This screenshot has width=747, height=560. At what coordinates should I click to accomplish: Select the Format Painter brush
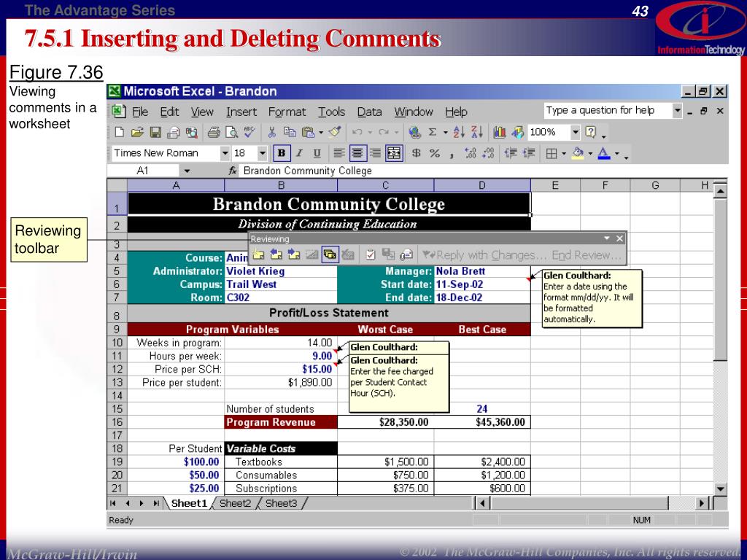[x=335, y=133]
